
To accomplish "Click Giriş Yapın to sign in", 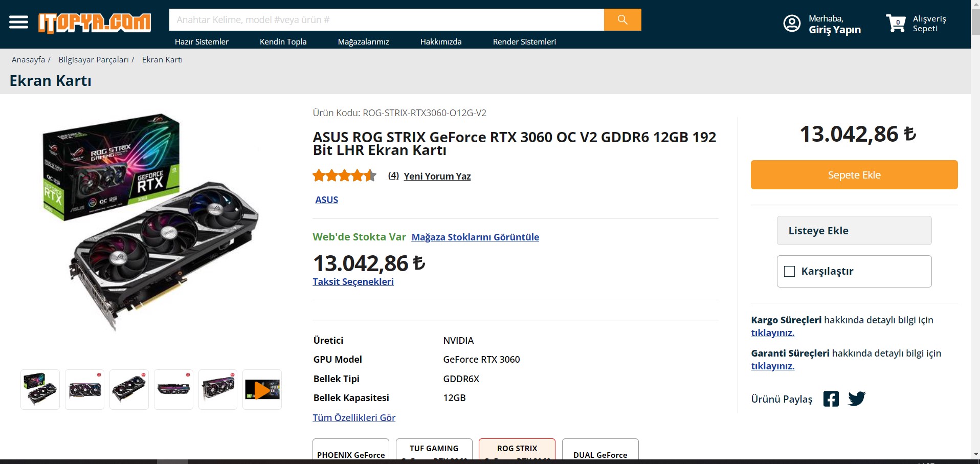I will point(835,30).
